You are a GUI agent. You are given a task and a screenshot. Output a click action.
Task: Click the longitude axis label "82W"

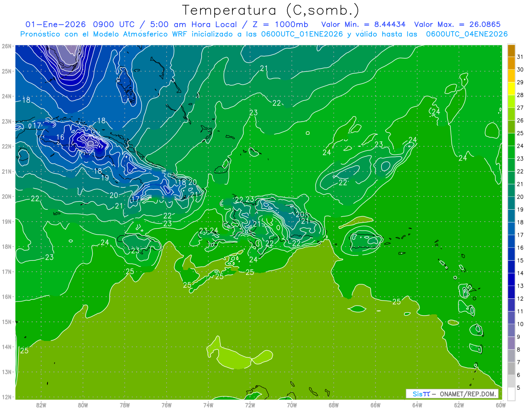(41, 405)
